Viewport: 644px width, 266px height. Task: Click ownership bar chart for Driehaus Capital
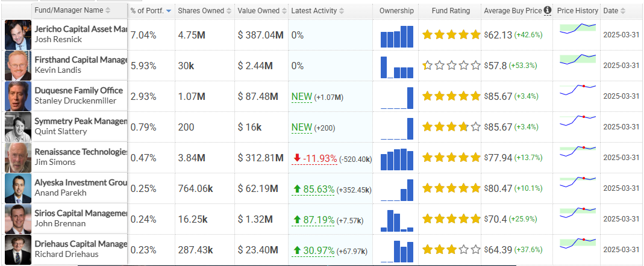[x=397, y=251]
